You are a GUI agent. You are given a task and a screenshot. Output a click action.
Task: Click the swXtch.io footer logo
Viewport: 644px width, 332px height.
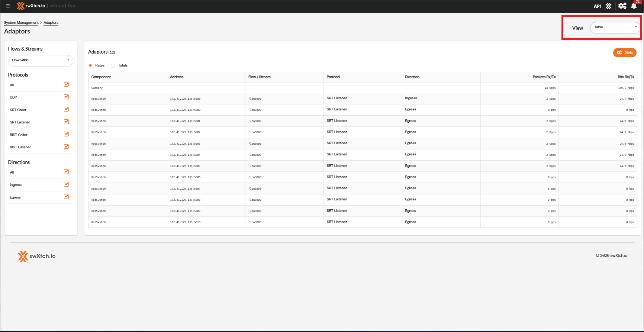point(36,256)
